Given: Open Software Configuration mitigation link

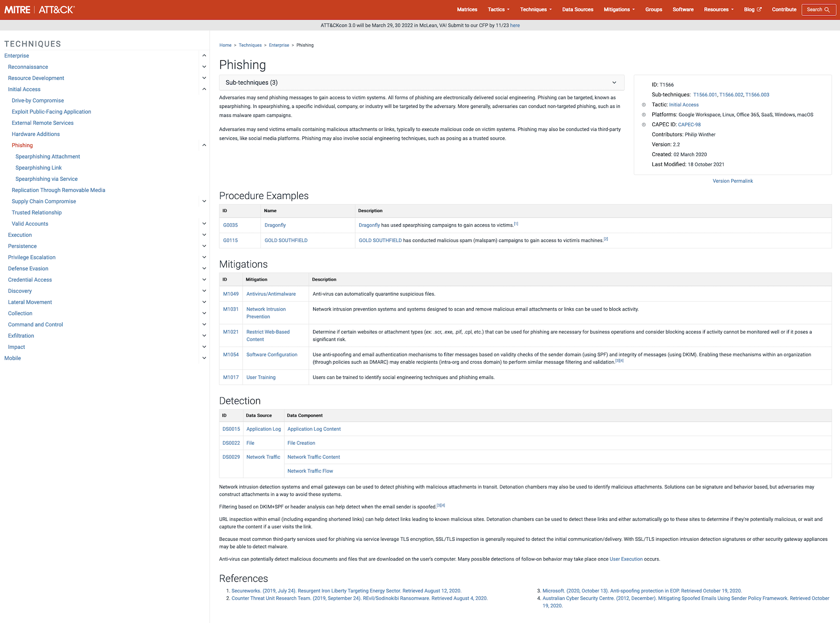Looking at the screenshot, I should pyautogui.click(x=272, y=355).
